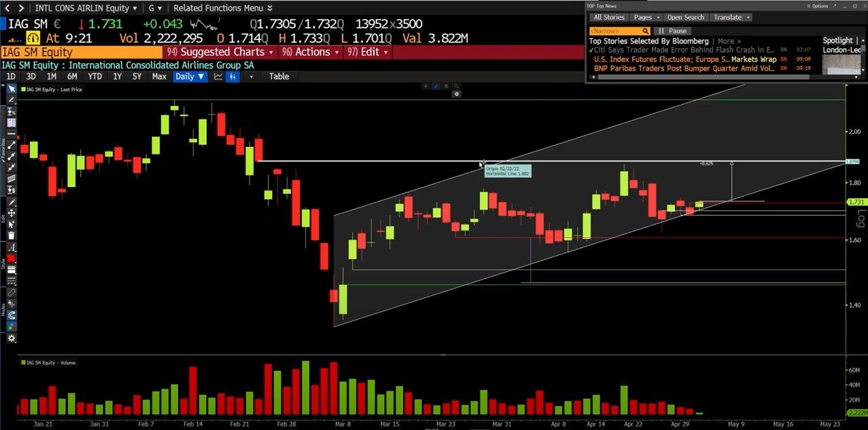Click Open Search in Top News
868x430 pixels.
coord(685,18)
